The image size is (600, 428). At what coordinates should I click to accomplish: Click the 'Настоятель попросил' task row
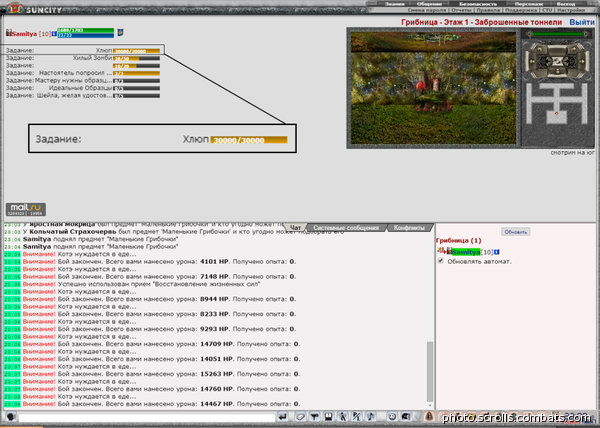(83, 73)
